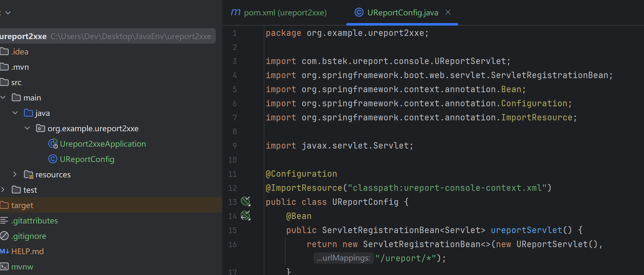
Task: Close the UReportConfig.java tab
Action: point(448,12)
